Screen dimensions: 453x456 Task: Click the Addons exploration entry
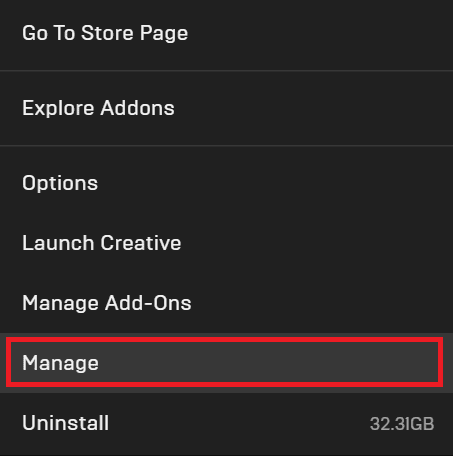pos(226,108)
